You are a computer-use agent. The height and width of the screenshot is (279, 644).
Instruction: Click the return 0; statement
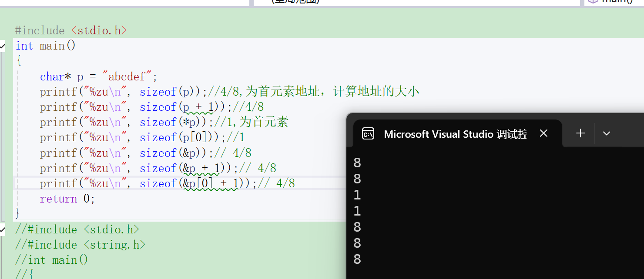point(67,199)
